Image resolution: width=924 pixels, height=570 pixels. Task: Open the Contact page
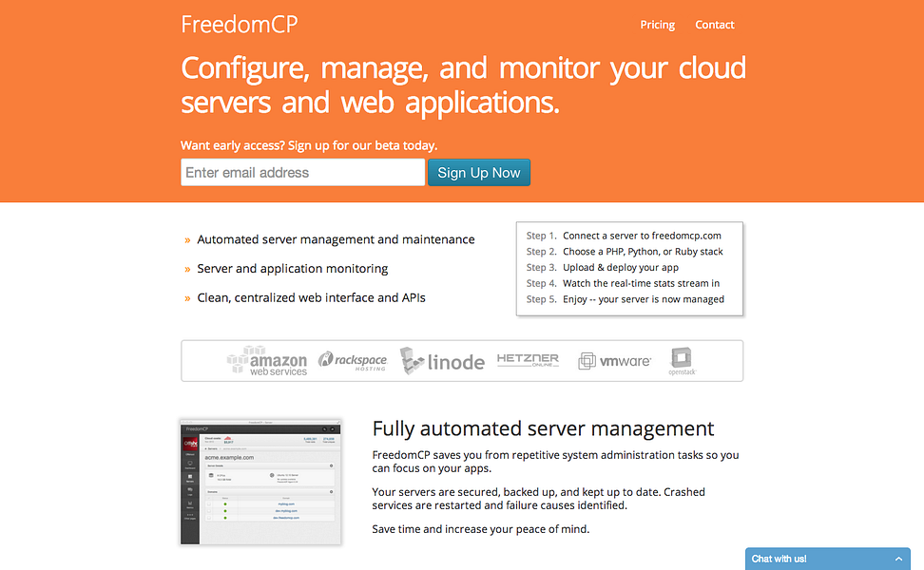[714, 25]
